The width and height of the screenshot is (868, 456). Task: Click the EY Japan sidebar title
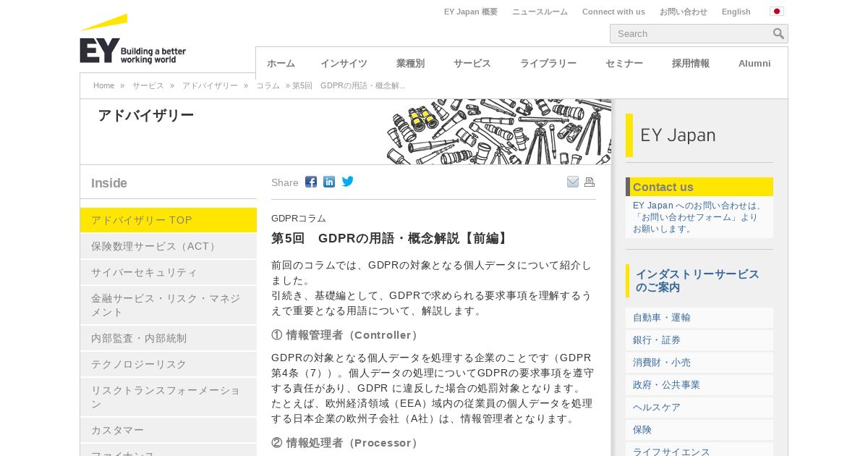pos(678,135)
